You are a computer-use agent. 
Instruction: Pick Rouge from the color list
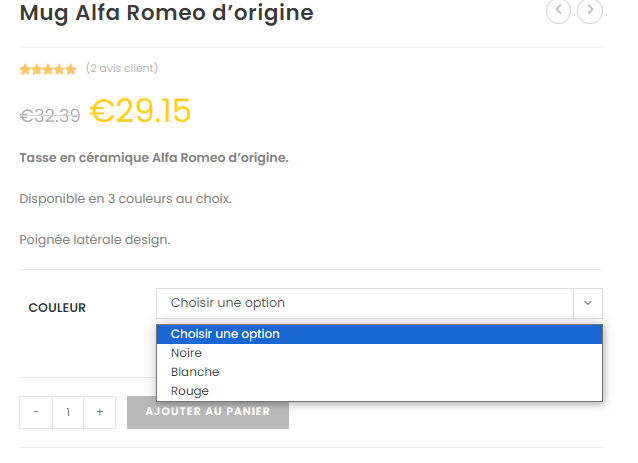[x=190, y=391]
